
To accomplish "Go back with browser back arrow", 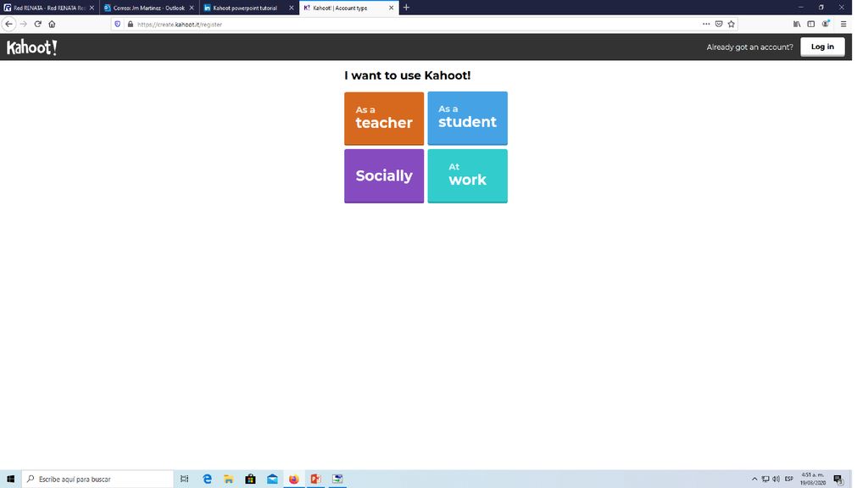I will click(8, 24).
